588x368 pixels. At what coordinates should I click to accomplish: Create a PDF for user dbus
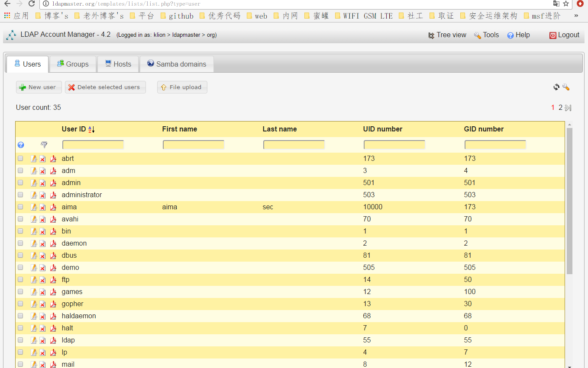coord(53,256)
